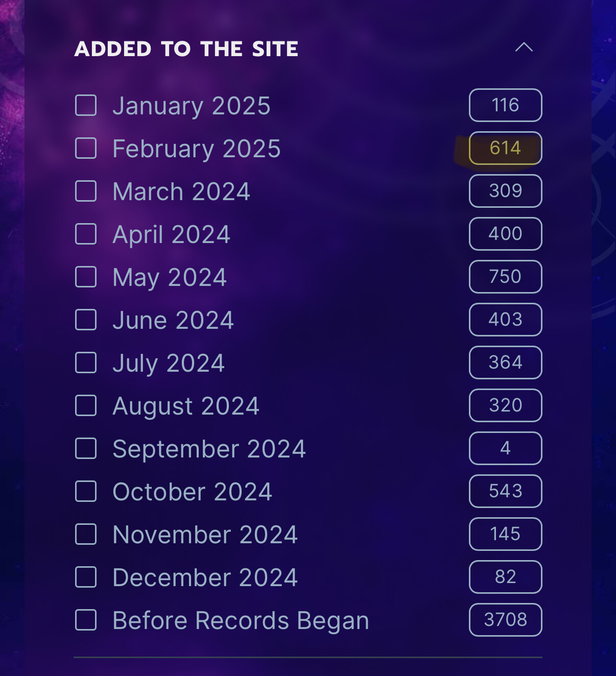Click the Added To The Site heading
The image size is (616, 676).
(x=186, y=49)
